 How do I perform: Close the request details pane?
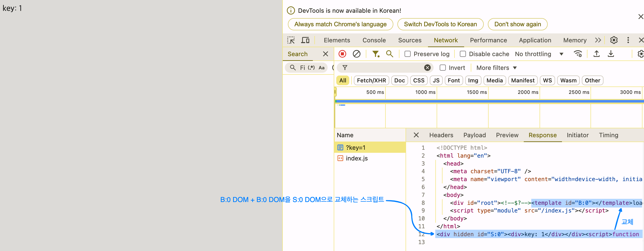416,135
